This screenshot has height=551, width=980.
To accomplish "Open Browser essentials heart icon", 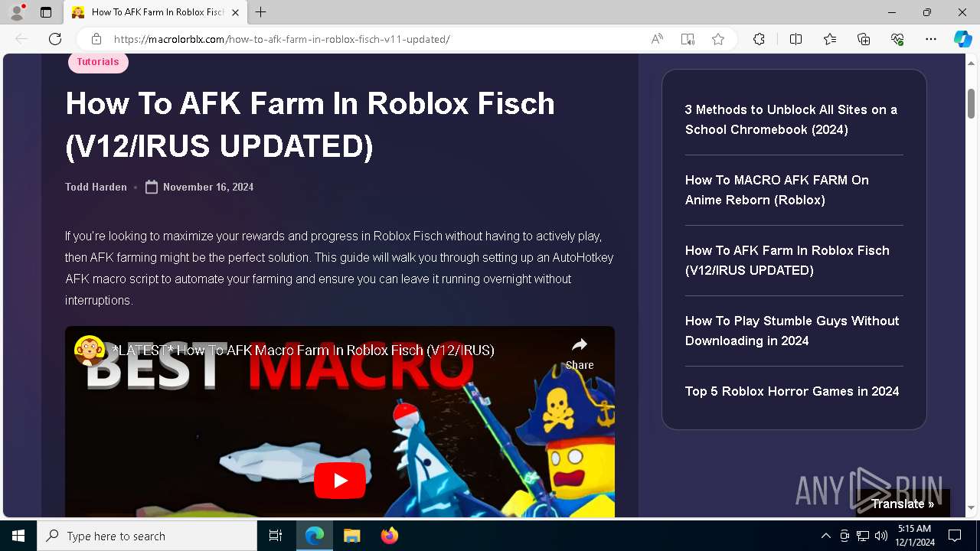I will pos(897,39).
